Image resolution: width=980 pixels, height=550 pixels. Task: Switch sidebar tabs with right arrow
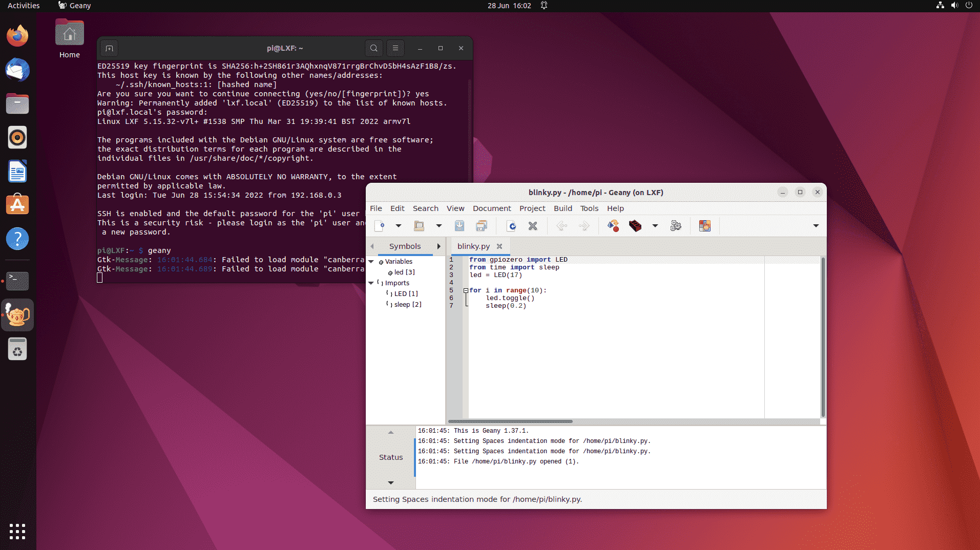coord(439,246)
